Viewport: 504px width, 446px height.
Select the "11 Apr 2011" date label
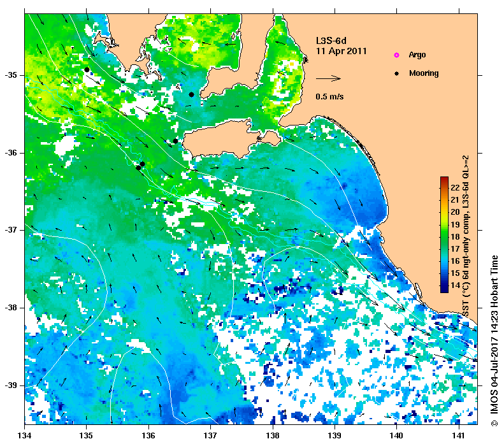pos(341,51)
